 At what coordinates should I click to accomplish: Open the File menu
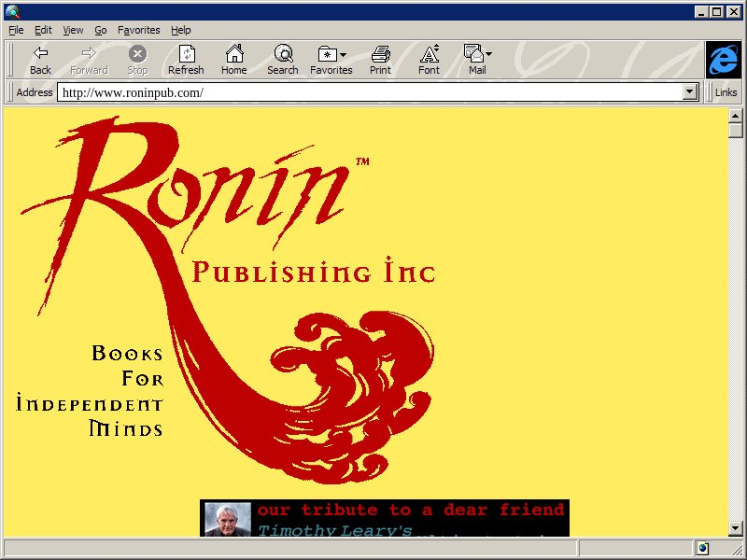(x=16, y=30)
